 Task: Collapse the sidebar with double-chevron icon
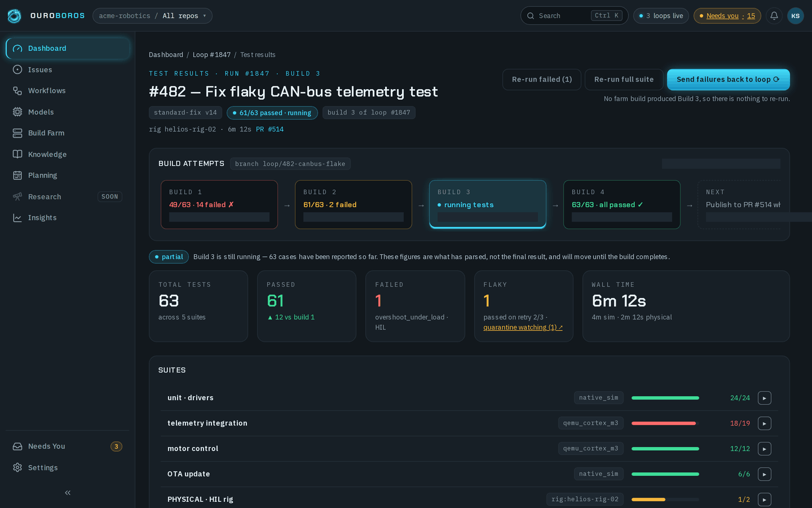click(68, 493)
